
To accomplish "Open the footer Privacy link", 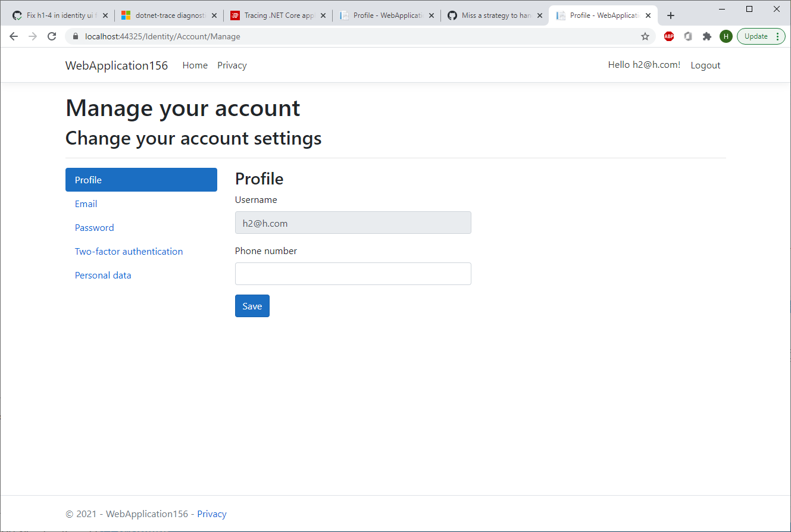I will [x=212, y=514].
